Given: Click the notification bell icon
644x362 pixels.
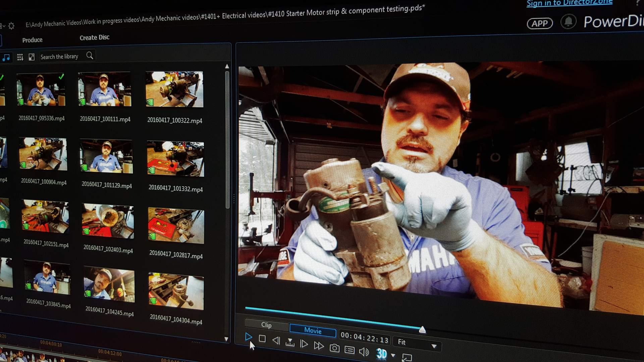Looking at the screenshot, I should 568,22.
